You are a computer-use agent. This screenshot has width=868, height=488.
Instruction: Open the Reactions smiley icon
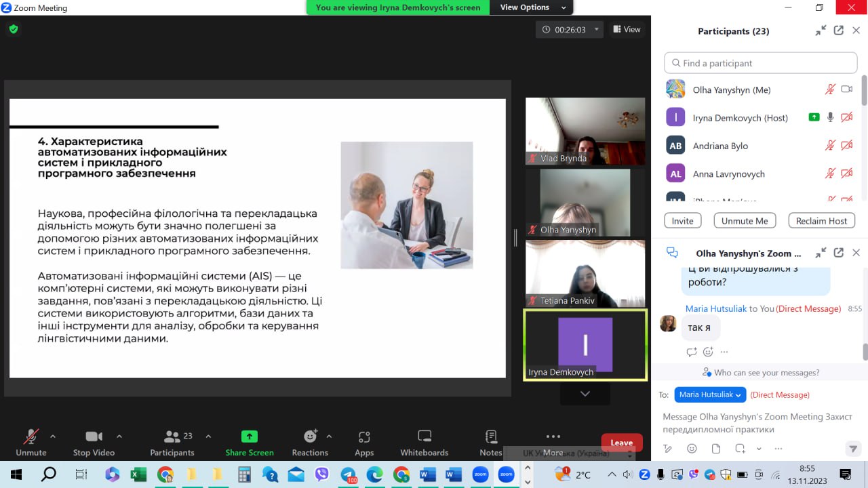point(310,436)
